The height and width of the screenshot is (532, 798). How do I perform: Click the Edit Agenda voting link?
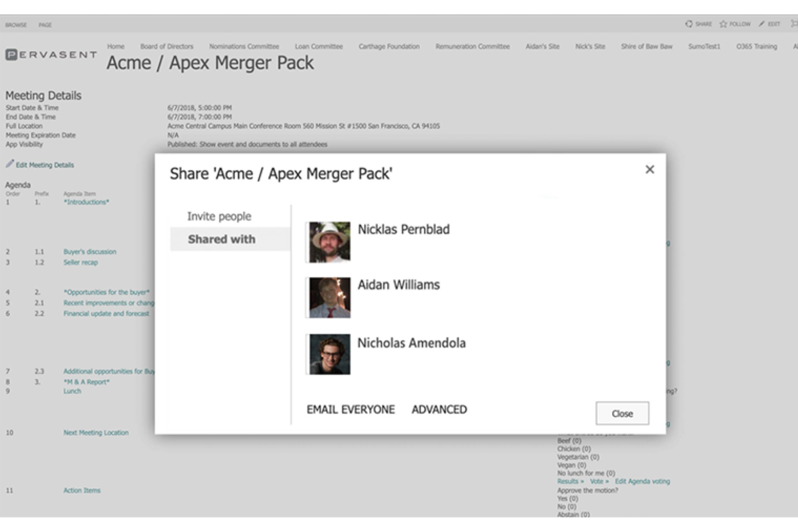click(x=642, y=481)
